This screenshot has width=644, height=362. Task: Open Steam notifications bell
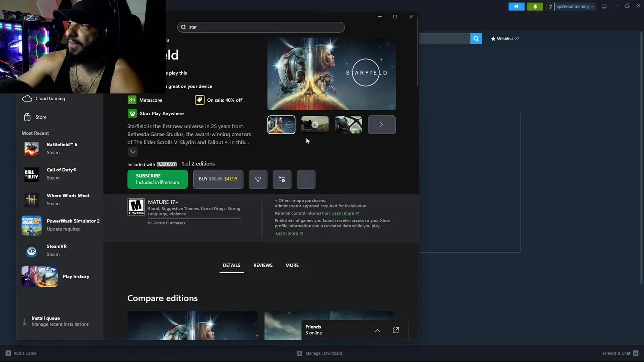(535, 6)
